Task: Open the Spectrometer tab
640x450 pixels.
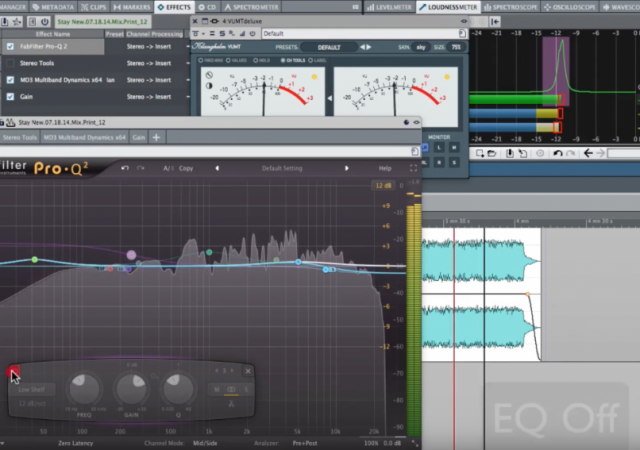Action: (x=251, y=7)
